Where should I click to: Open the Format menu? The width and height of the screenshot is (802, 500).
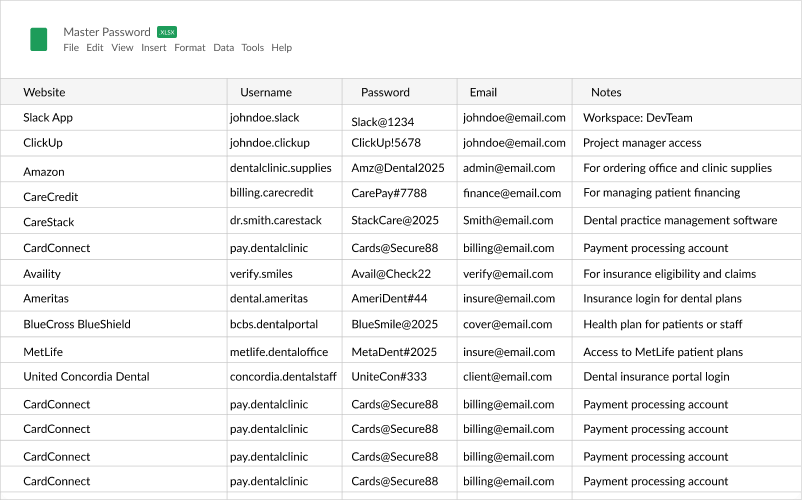point(190,48)
